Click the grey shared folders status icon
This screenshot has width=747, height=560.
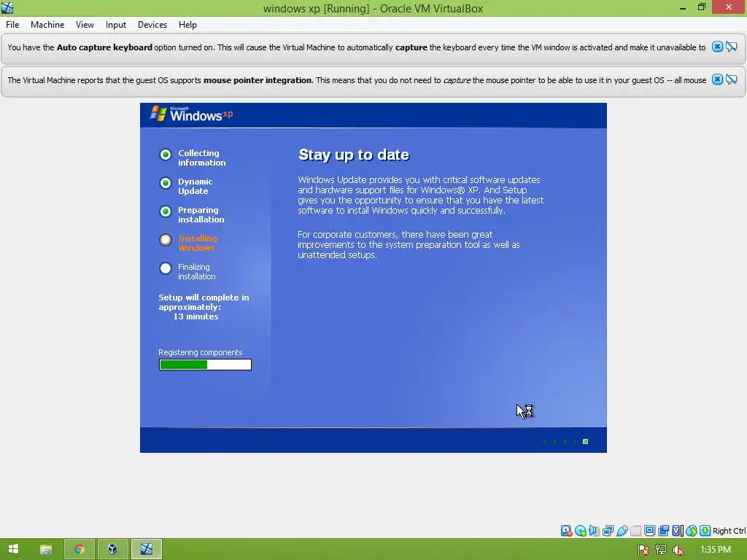click(635, 531)
